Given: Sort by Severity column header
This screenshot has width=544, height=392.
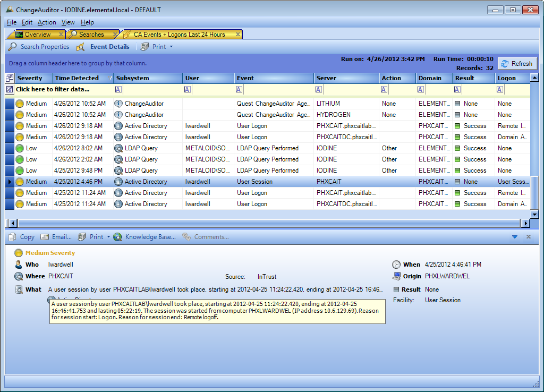Looking at the screenshot, I should [x=33, y=78].
